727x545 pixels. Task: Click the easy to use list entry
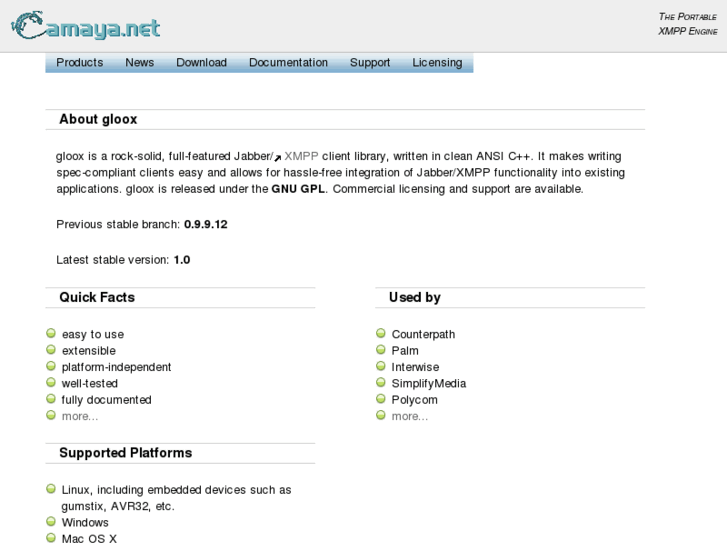[93, 334]
